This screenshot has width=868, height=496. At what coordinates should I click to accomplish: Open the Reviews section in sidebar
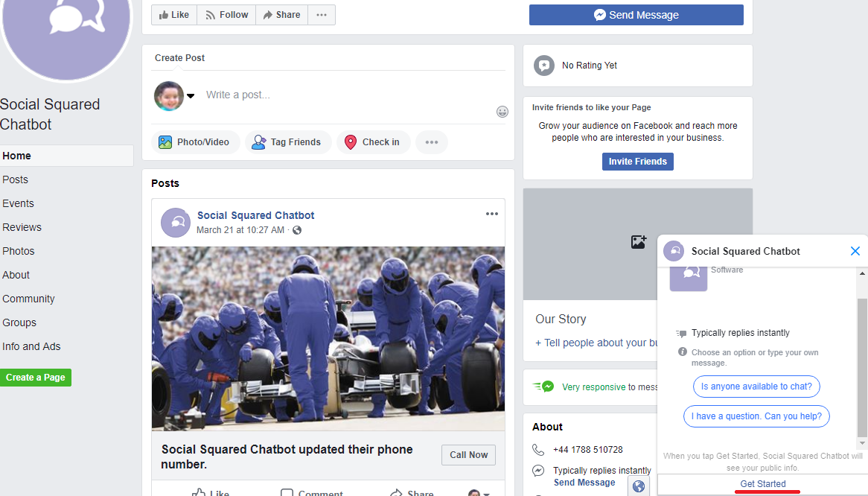point(22,227)
